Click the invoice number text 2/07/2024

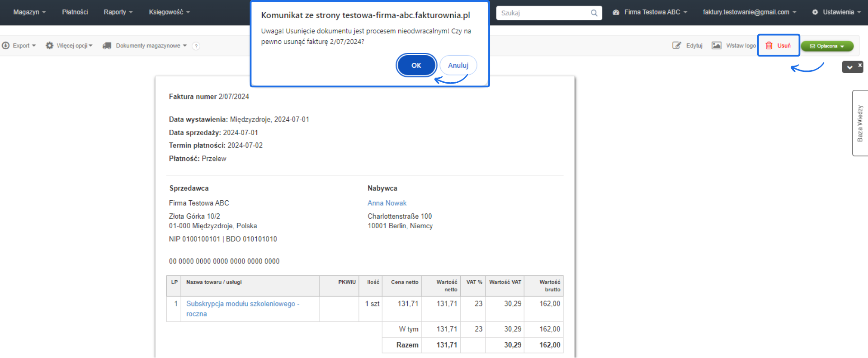234,96
